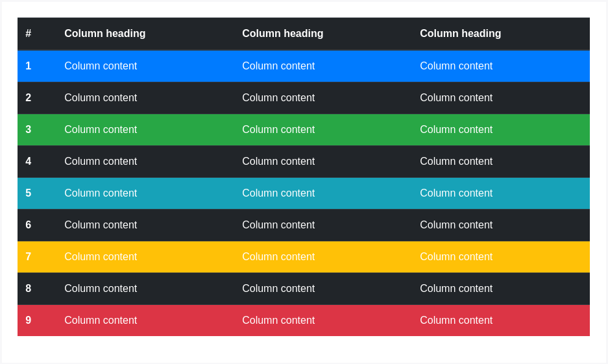Select row number 7 in yellow row

[x=29, y=257]
